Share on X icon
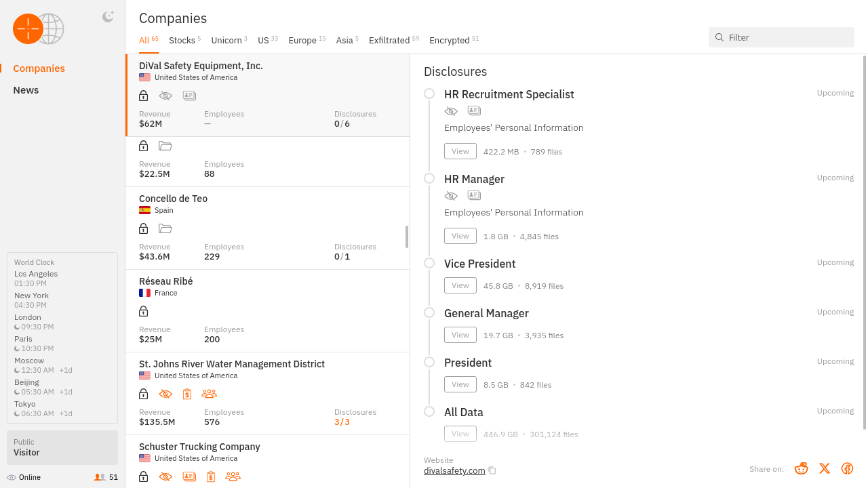 click(x=825, y=468)
